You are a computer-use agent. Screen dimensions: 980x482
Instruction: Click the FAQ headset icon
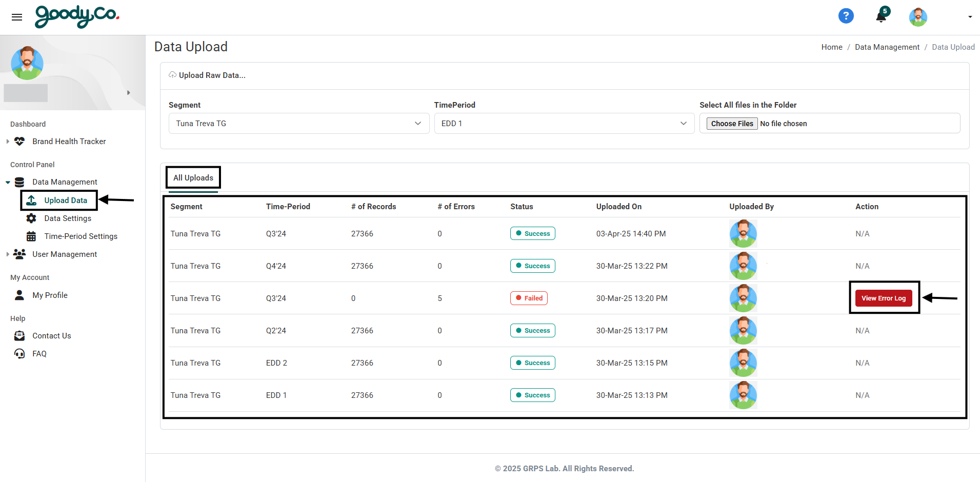[19, 354]
